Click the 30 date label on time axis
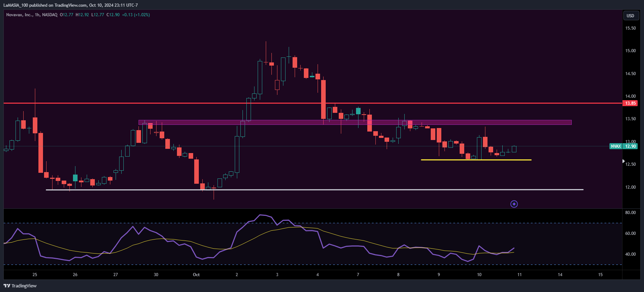644x292 pixels. 156,275
